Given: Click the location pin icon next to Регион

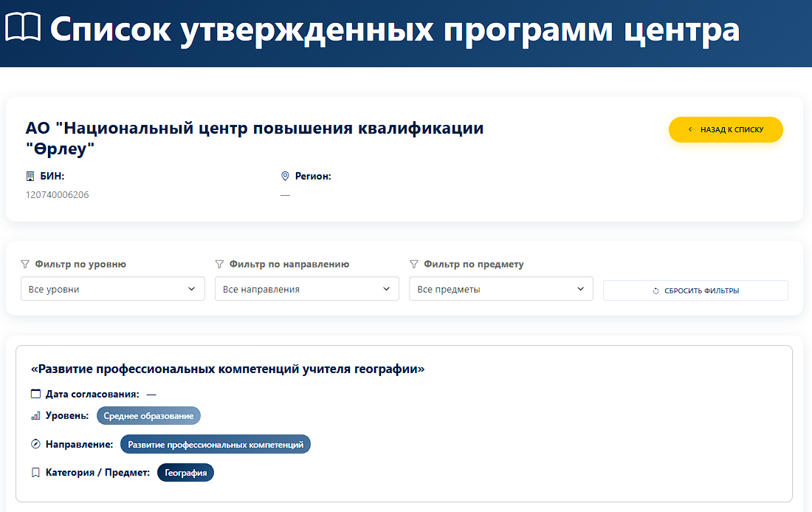Looking at the screenshot, I should pyautogui.click(x=284, y=176).
